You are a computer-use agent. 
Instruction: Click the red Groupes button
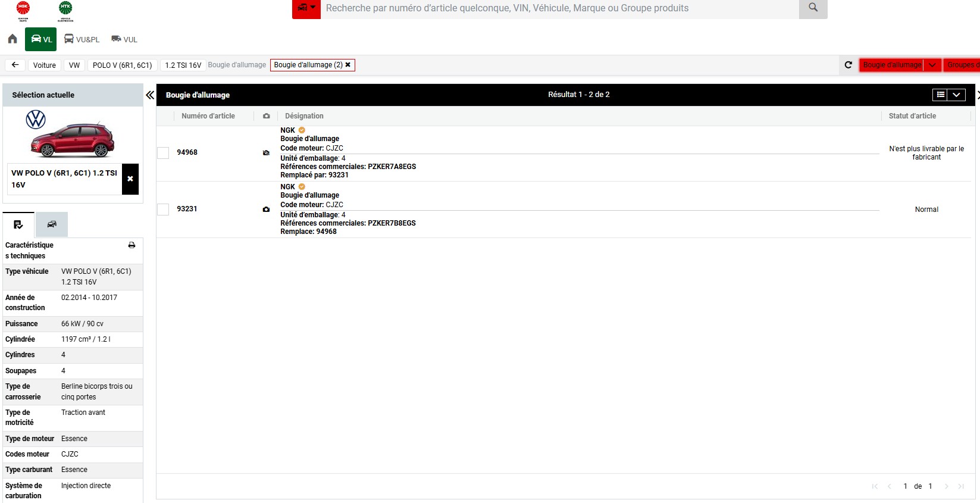(962, 65)
